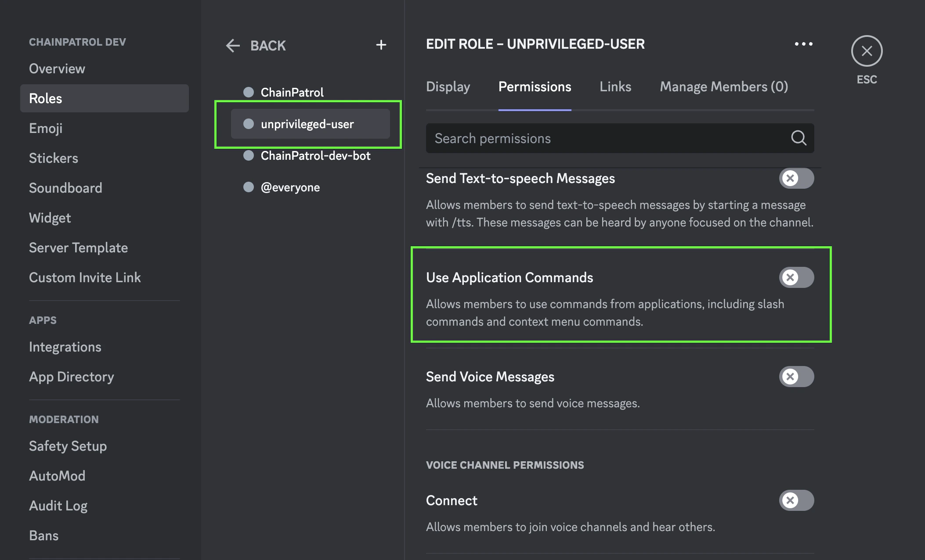
Task: Open Overview settings
Action: pyautogui.click(x=105, y=68)
